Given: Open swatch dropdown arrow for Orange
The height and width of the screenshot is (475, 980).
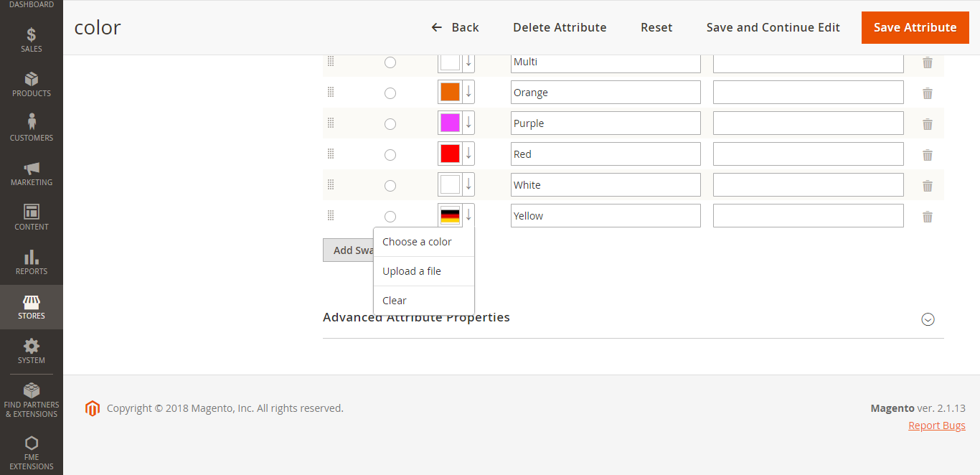Looking at the screenshot, I should pos(468,92).
